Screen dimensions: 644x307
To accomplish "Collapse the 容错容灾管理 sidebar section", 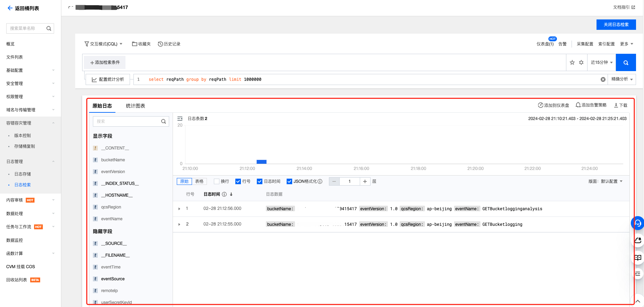I will click(x=31, y=123).
